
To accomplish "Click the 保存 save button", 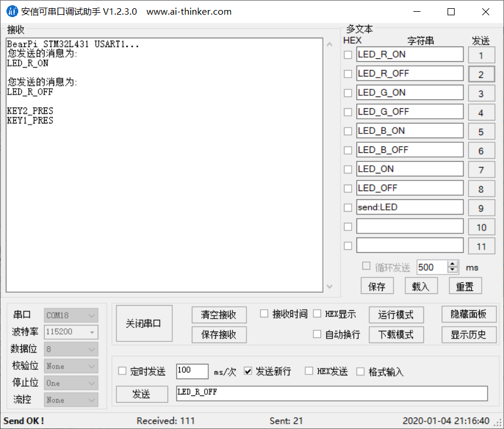I will click(377, 286).
